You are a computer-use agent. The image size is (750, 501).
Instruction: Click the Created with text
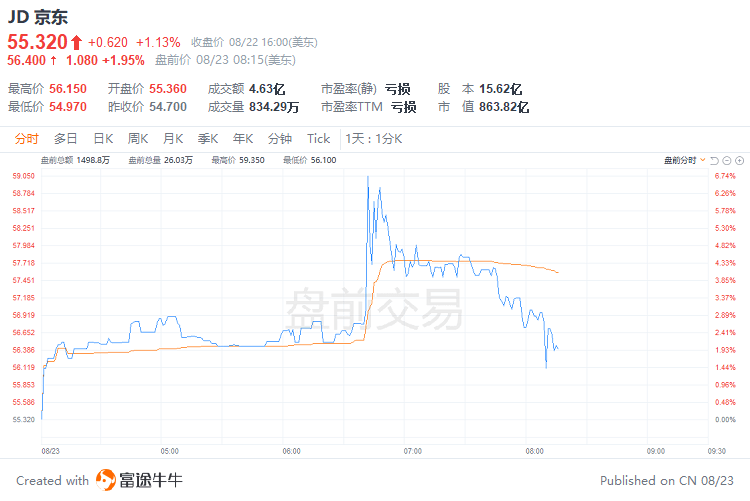coord(53,480)
